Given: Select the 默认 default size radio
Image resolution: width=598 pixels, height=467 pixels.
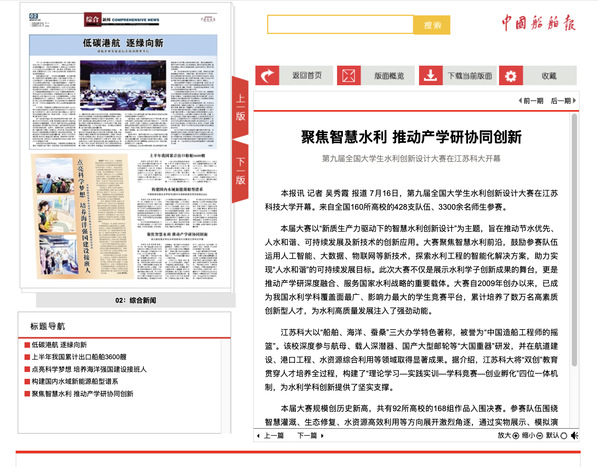Looking at the screenshot, I should 563,435.
